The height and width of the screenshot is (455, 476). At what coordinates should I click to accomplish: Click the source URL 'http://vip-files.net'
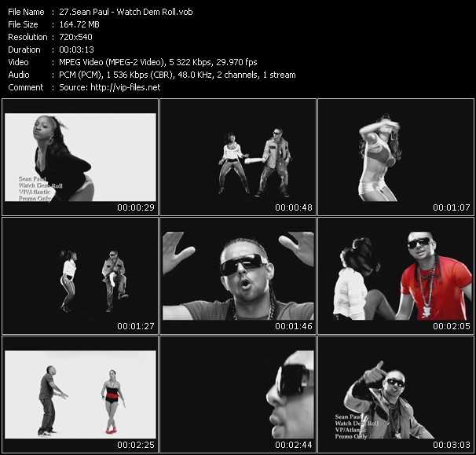click(x=126, y=87)
